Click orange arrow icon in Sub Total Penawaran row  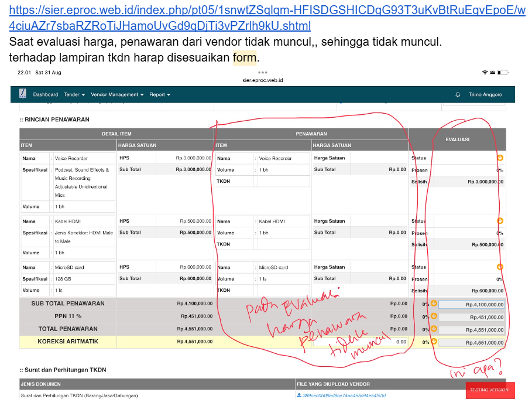click(434, 303)
